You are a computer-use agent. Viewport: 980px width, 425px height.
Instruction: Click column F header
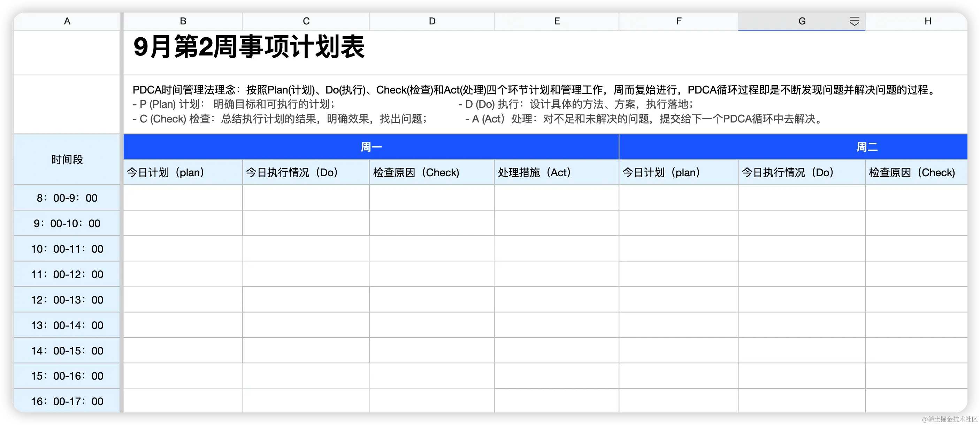[678, 21]
